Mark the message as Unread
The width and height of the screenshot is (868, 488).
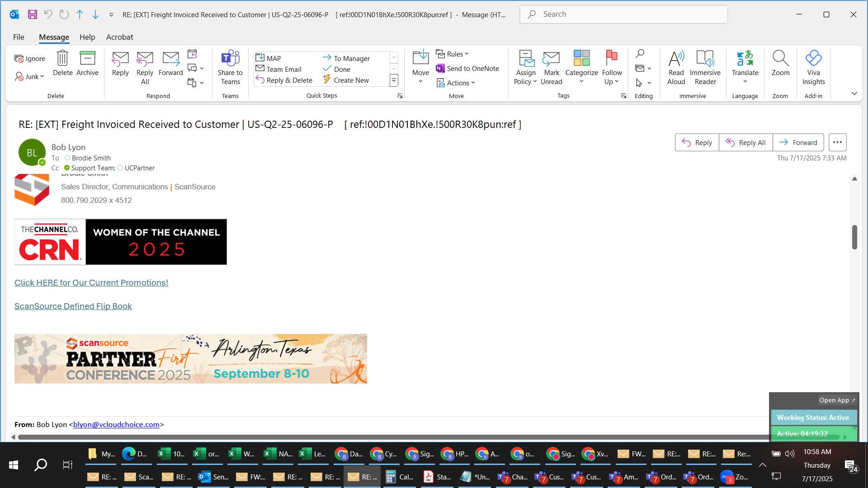coord(551,68)
